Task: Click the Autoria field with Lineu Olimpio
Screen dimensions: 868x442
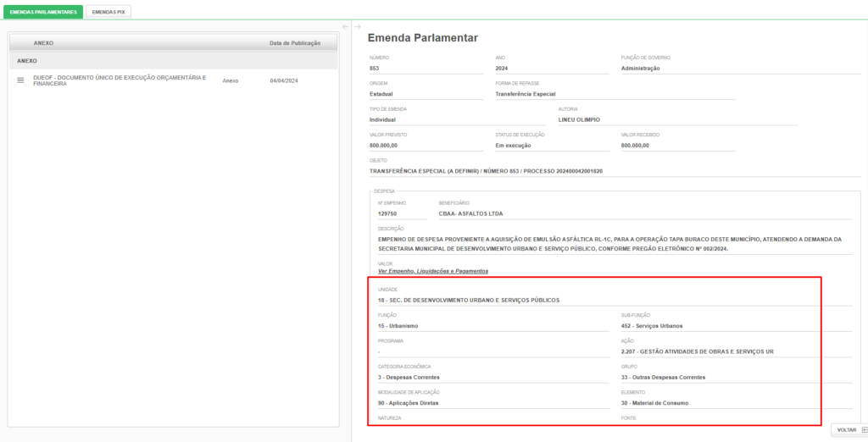Action: 676,119
